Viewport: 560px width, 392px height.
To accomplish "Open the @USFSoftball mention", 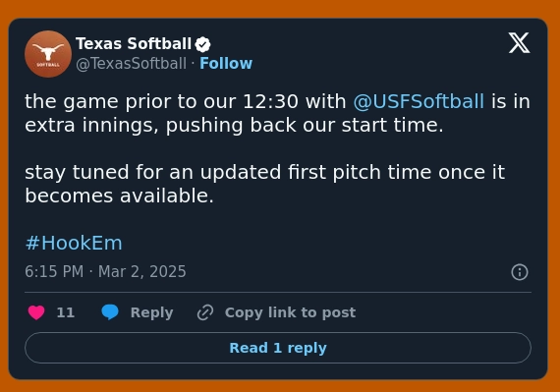I will [x=419, y=101].
